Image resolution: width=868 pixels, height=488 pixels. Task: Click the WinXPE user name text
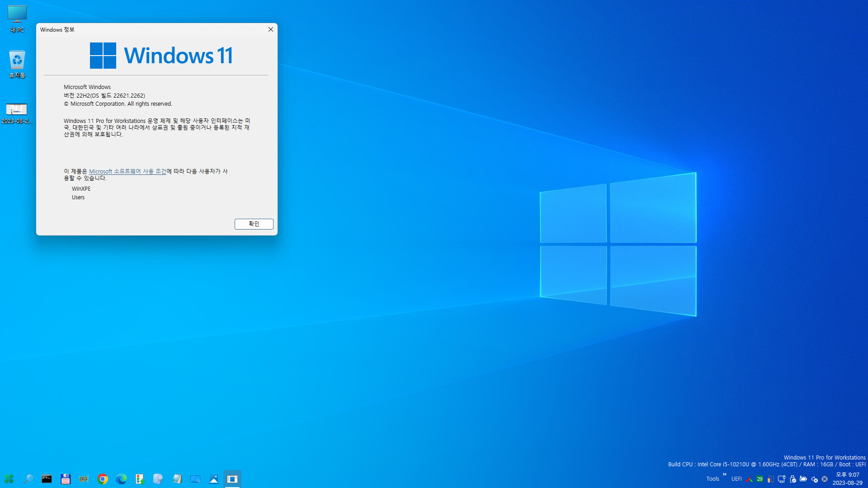tap(81, 189)
